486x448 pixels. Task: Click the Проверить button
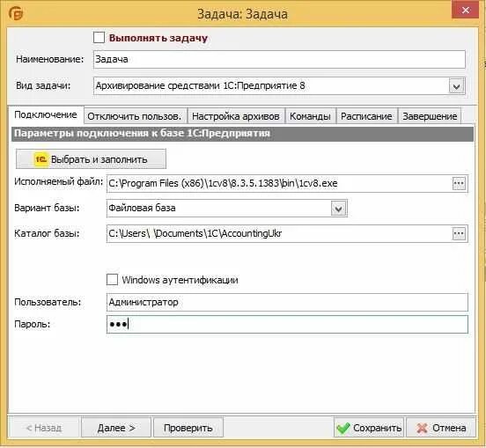(188, 428)
